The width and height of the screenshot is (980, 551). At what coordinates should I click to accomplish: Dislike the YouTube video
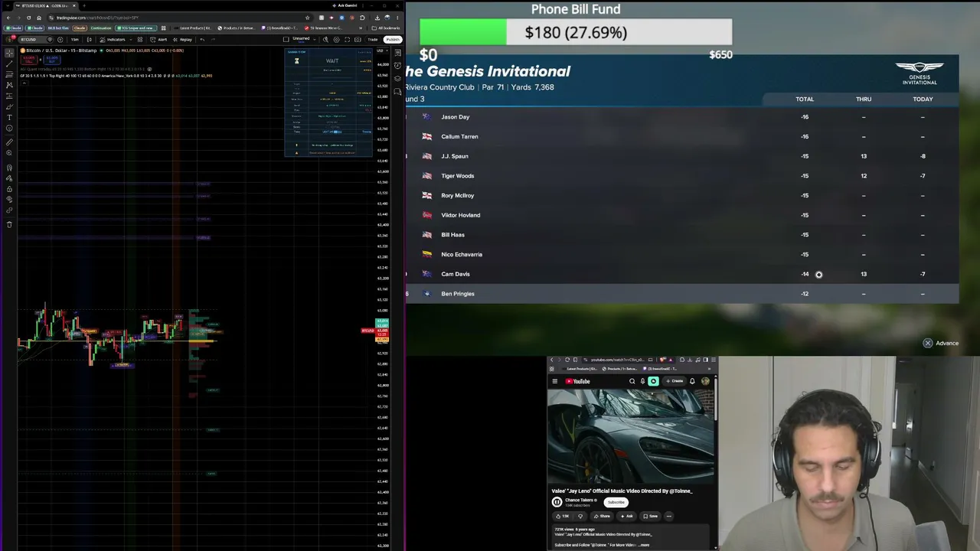coord(580,516)
